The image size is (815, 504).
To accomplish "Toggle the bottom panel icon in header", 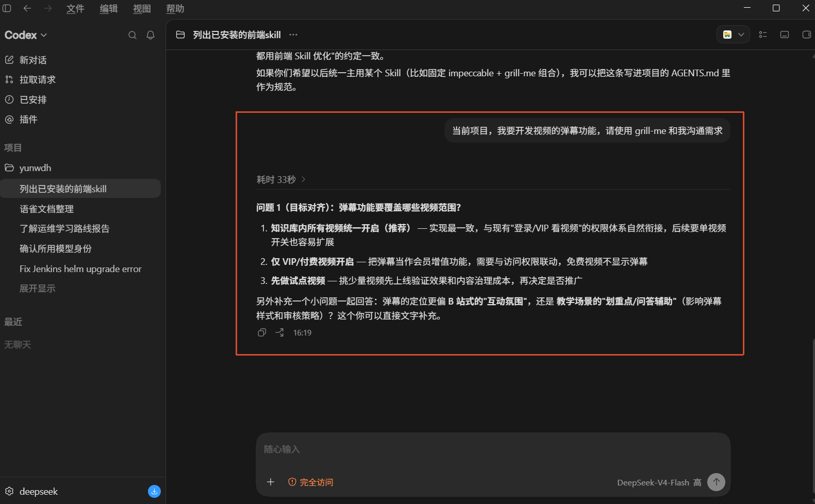I will tap(785, 35).
